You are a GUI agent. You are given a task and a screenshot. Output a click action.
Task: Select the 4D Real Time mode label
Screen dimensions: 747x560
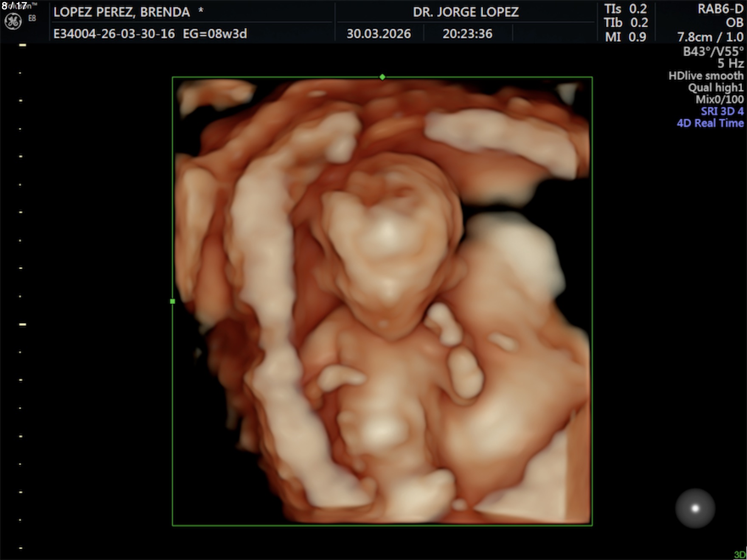710,123
